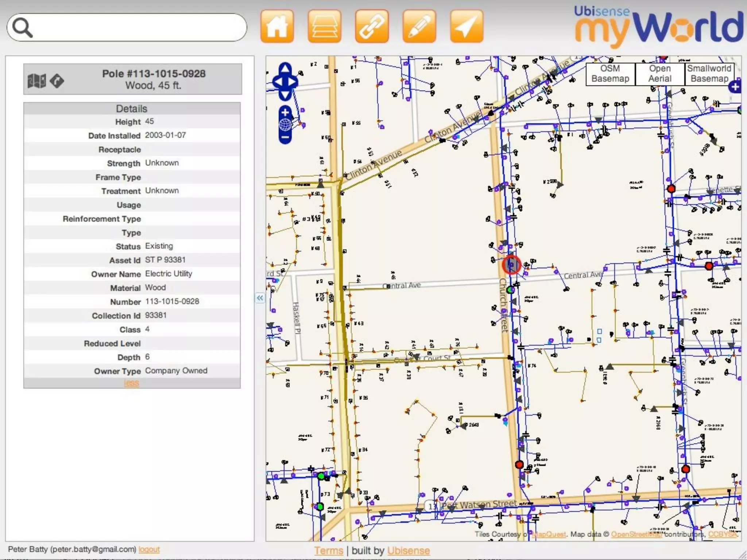The image size is (747, 560).
Task: Click the directions diamond icon in header
Action: tap(57, 81)
